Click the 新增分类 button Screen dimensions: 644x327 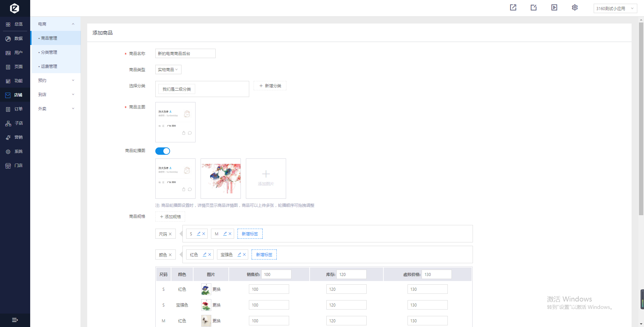click(270, 86)
